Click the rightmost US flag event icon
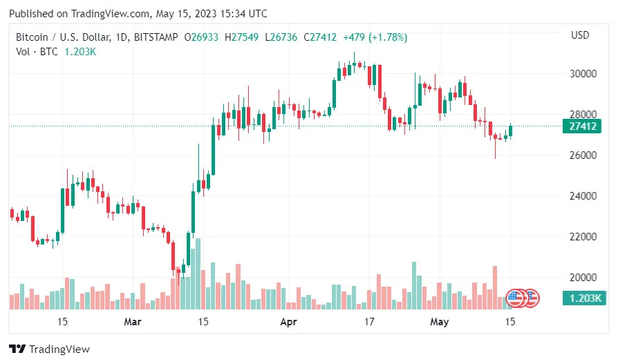Image resolution: width=618 pixels, height=364 pixels. coord(530,298)
